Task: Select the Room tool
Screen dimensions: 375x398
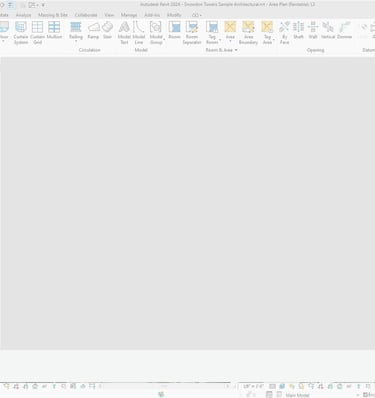Action: click(x=174, y=30)
